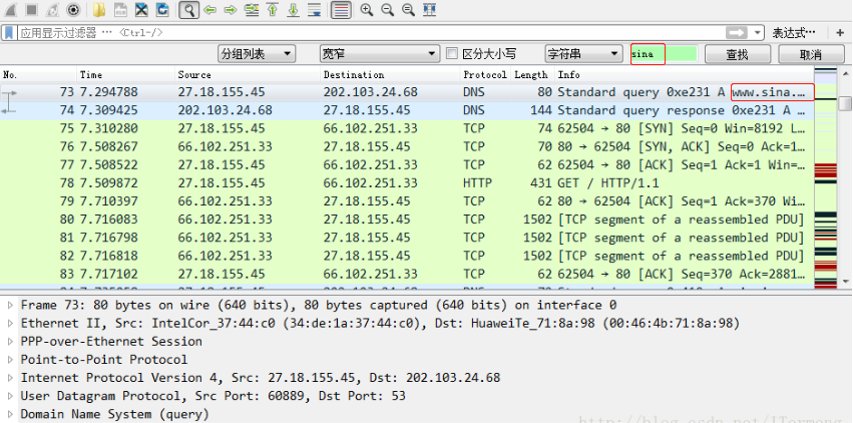This screenshot has height=423, width=853.
Task: Open Go to specified packet
Action: [251, 10]
